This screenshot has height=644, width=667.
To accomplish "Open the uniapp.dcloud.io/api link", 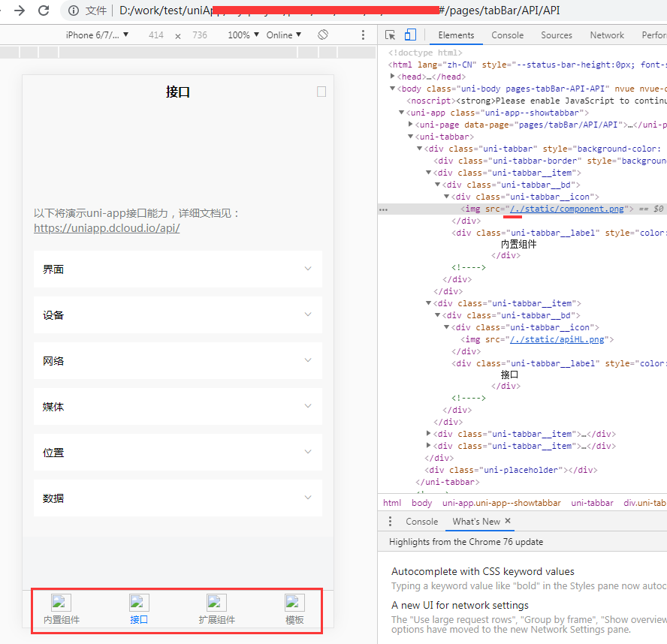I will coord(106,228).
